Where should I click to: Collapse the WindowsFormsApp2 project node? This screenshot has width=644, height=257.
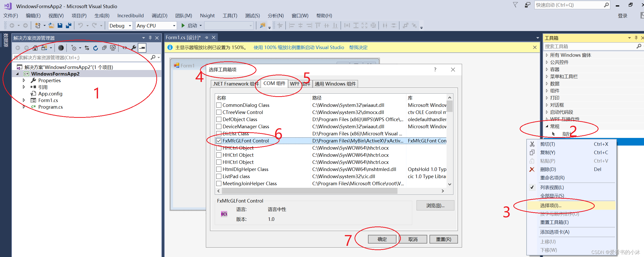click(x=17, y=74)
